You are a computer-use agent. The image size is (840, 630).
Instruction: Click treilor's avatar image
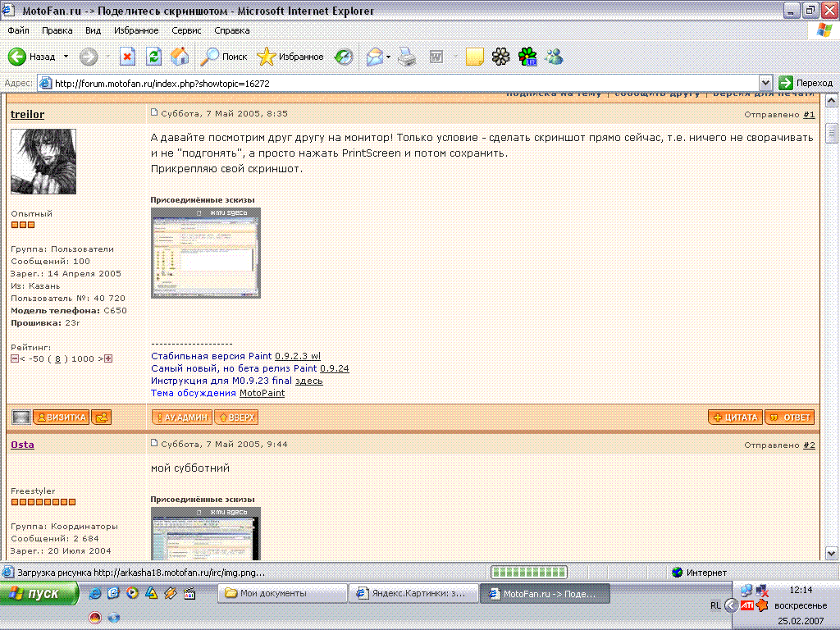pos(43,162)
